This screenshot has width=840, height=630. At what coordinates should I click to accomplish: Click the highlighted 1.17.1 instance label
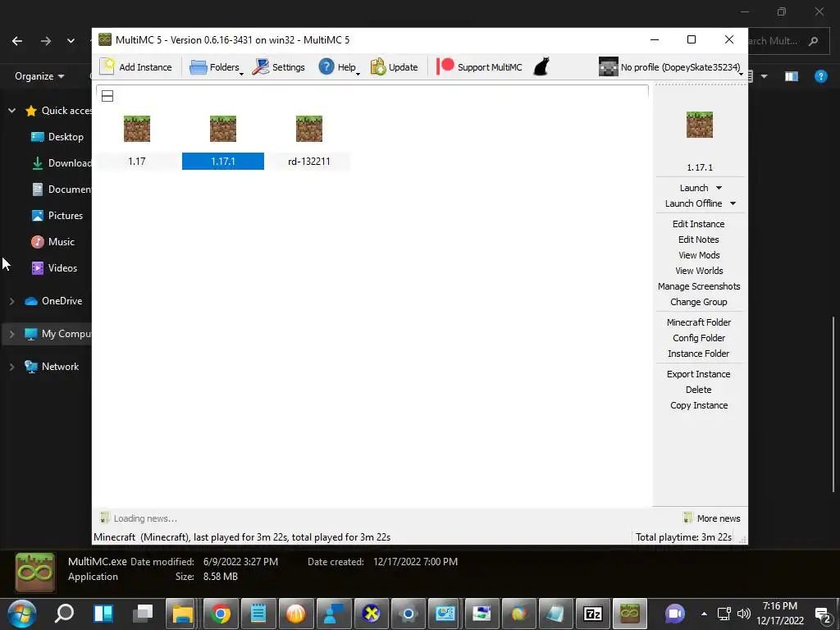point(223,162)
